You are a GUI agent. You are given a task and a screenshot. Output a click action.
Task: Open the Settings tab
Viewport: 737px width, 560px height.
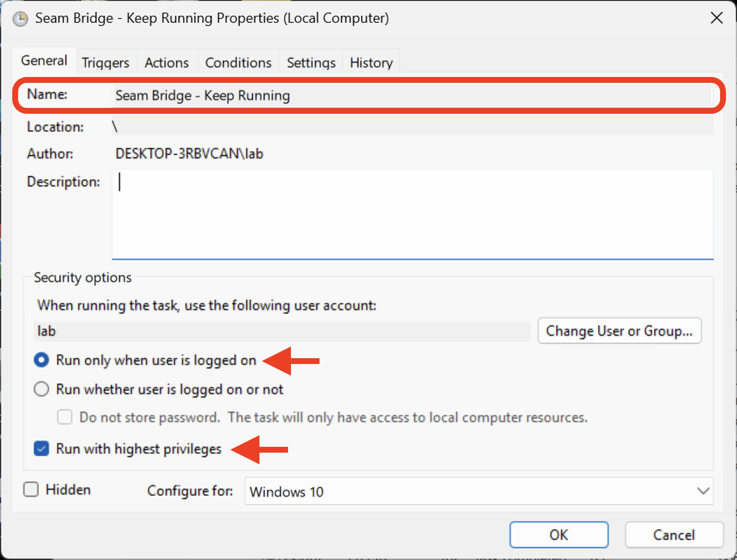click(x=311, y=62)
